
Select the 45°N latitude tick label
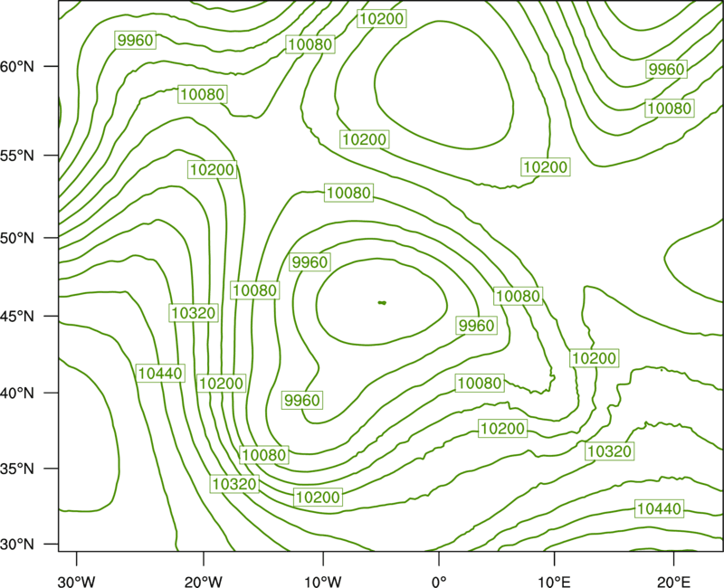tap(17, 316)
